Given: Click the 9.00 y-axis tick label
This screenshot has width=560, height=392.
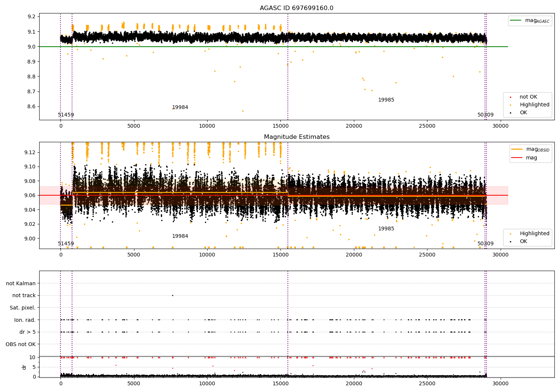Looking at the screenshot, I should [x=30, y=239].
